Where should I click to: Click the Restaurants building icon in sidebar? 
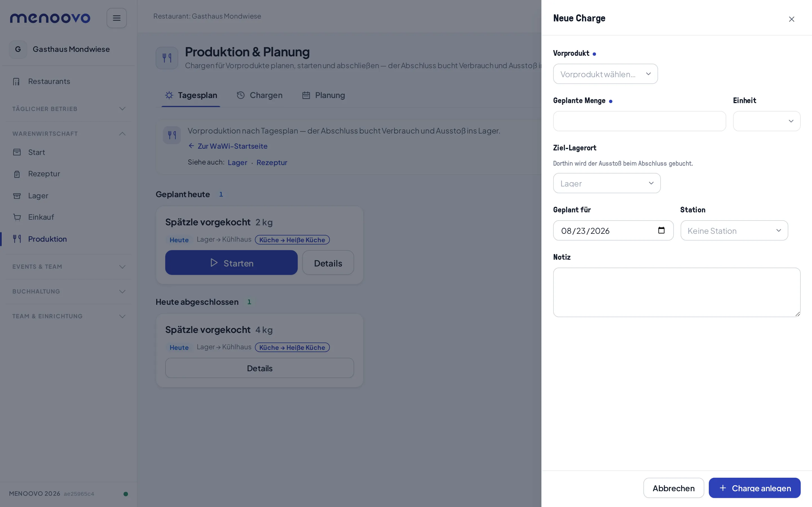(x=16, y=81)
